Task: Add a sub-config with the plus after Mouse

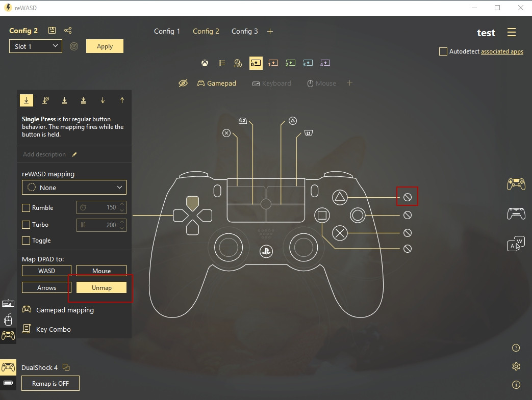Action: pyautogui.click(x=350, y=83)
